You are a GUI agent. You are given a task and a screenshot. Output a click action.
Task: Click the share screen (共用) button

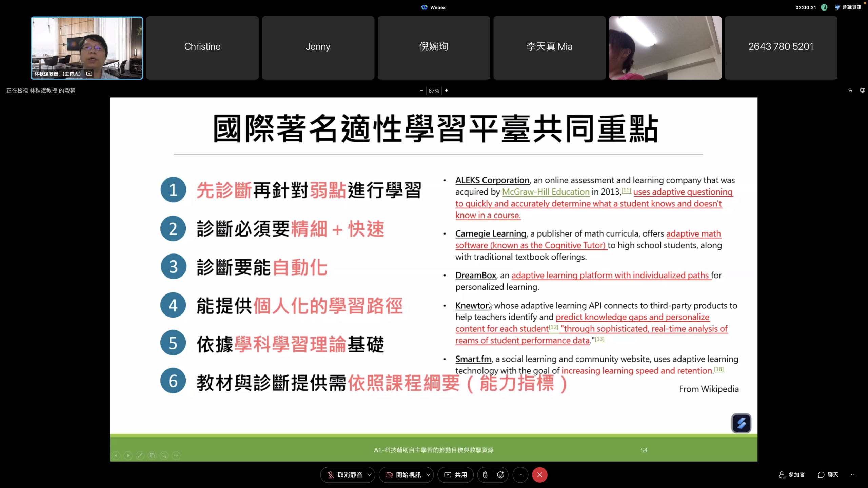click(456, 475)
